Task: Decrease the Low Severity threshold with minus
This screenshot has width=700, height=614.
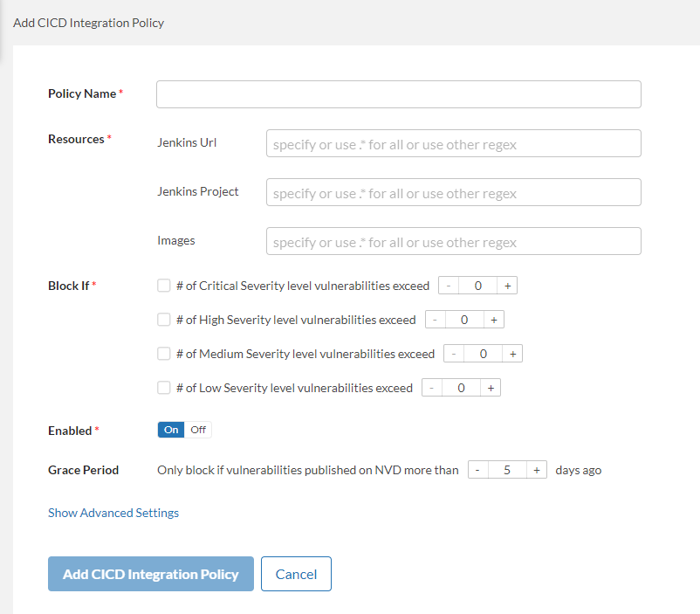Action: pos(432,388)
